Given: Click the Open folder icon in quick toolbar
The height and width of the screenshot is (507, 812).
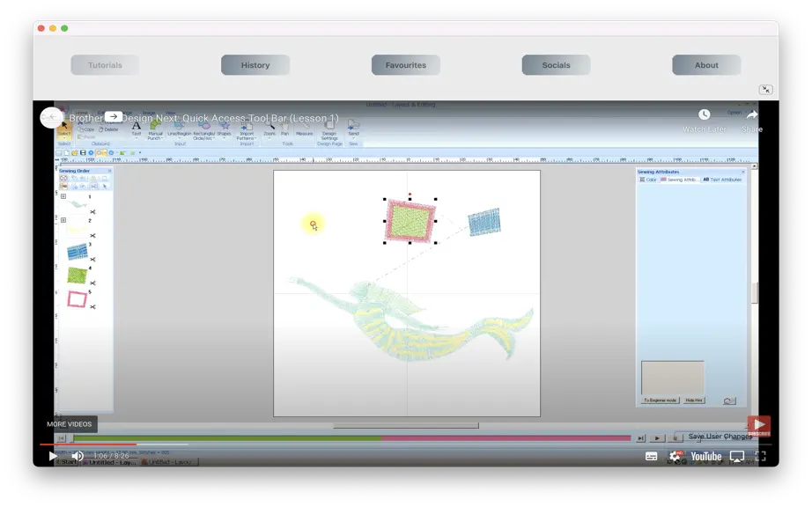Looking at the screenshot, I should coord(75,152).
